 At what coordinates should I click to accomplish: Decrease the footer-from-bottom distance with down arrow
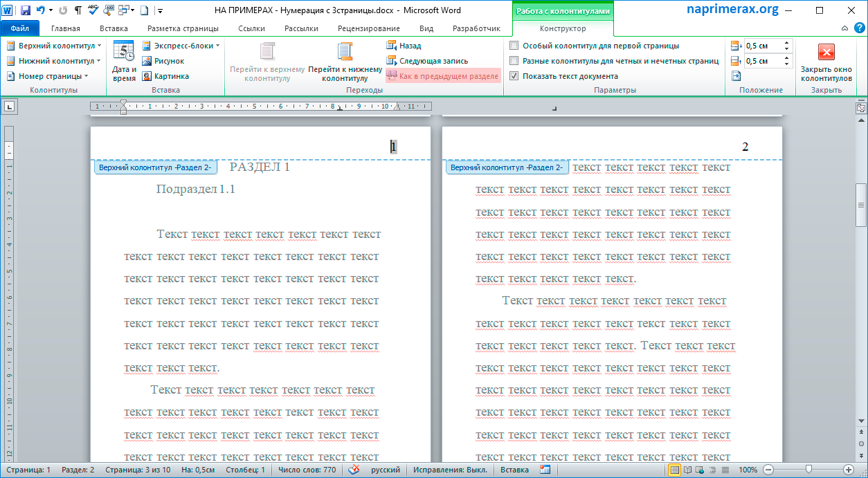(786, 64)
